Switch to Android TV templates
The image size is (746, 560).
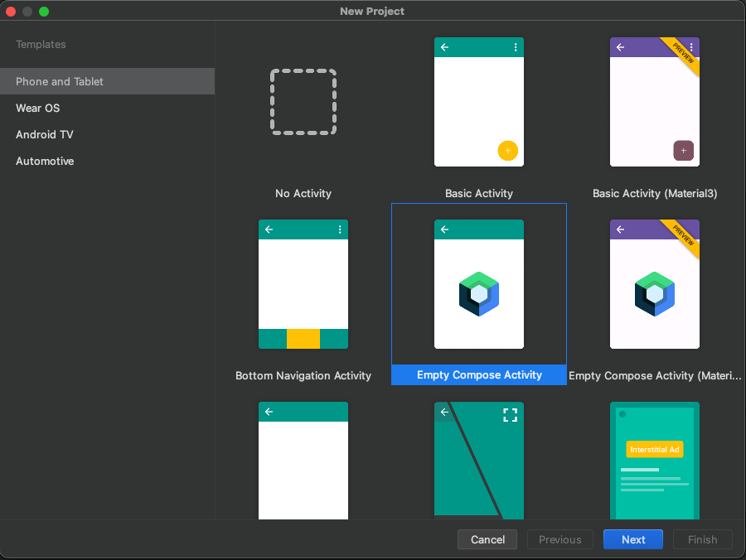tap(107, 134)
